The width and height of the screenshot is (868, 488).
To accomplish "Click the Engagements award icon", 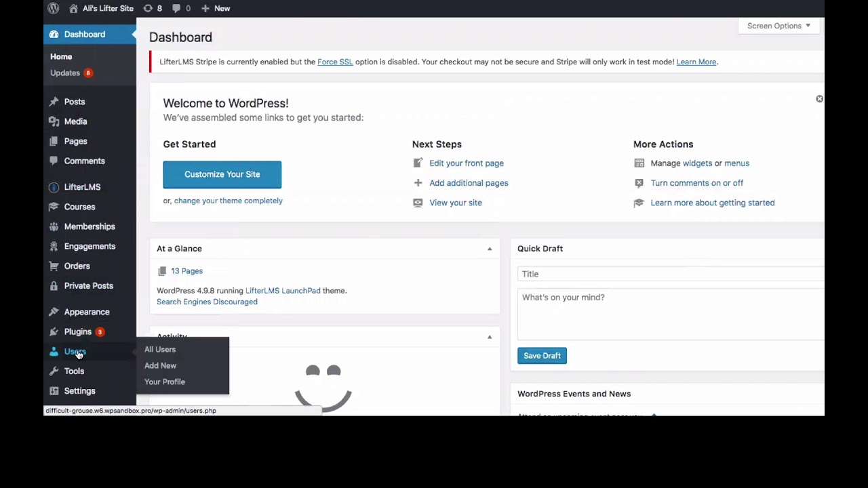I will tap(54, 246).
